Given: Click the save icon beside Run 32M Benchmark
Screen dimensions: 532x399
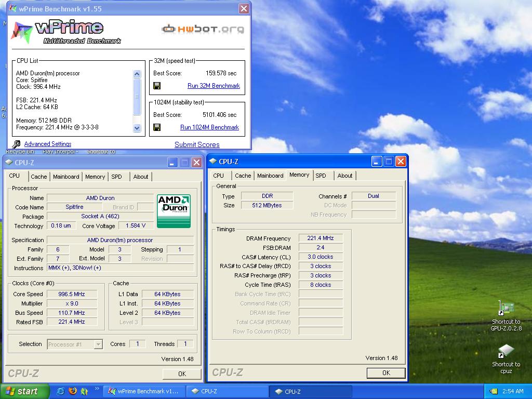Looking at the screenshot, I should 157,86.
